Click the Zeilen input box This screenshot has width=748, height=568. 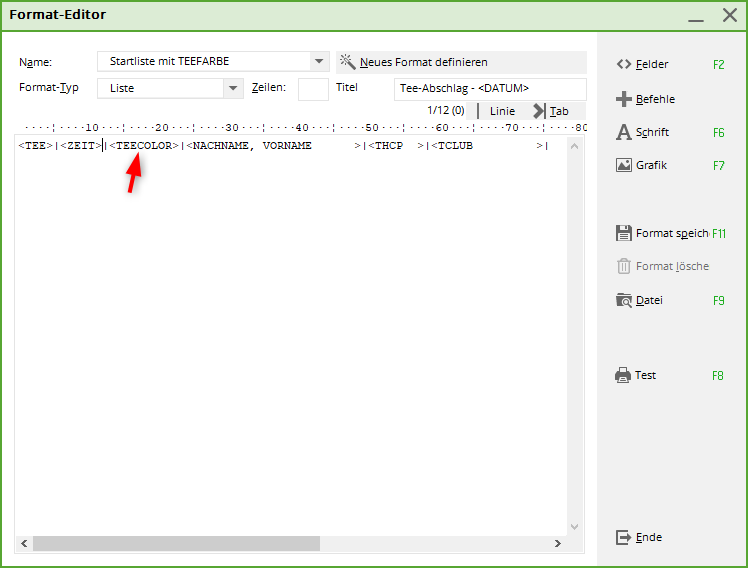tap(313, 89)
